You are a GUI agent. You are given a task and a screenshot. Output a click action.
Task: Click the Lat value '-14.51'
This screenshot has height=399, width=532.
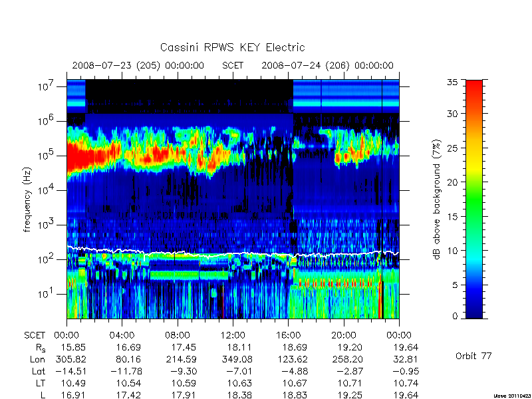pos(70,372)
